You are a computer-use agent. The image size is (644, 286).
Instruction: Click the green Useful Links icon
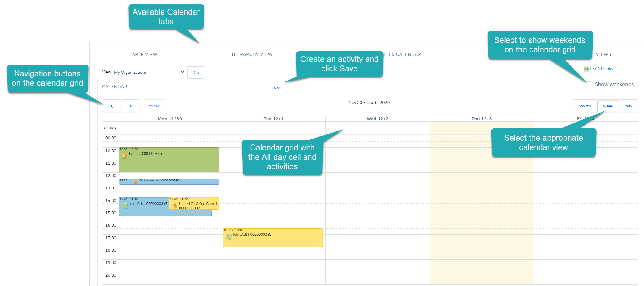(x=586, y=68)
